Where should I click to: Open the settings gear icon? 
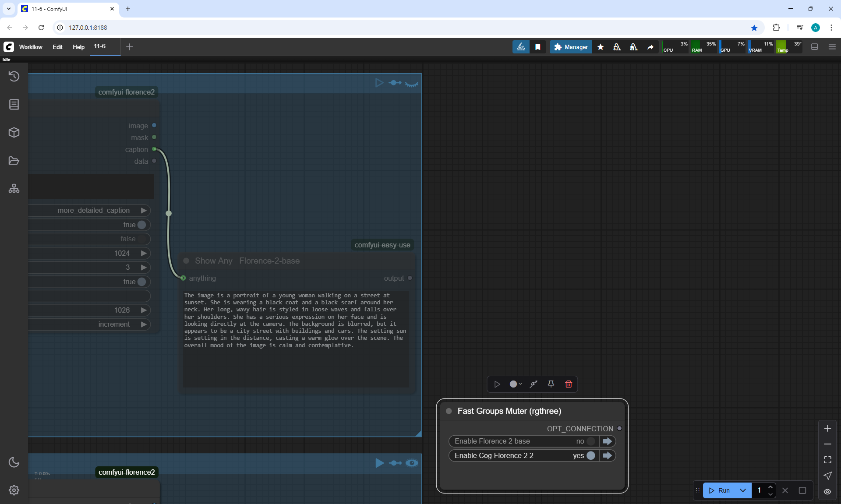[x=14, y=490]
